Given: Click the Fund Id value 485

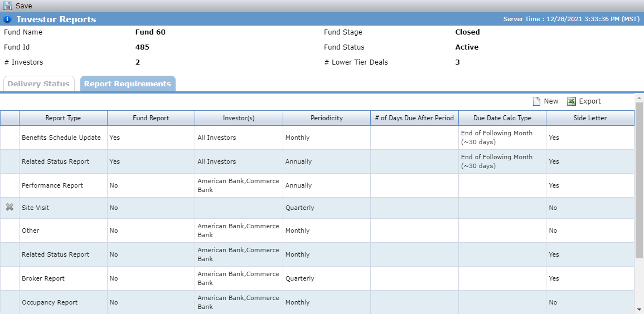Looking at the screenshot, I should (x=143, y=47).
